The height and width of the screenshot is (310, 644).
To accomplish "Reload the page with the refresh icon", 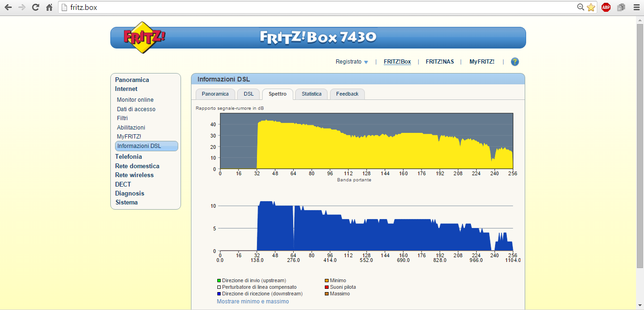I will pyautogui.click(x=35, y=8).
